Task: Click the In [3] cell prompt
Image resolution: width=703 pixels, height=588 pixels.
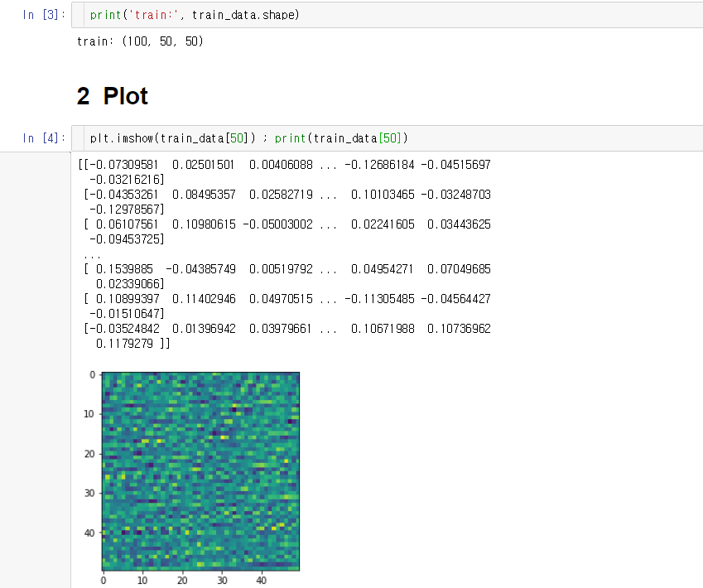Action: [x=42, y=16]
